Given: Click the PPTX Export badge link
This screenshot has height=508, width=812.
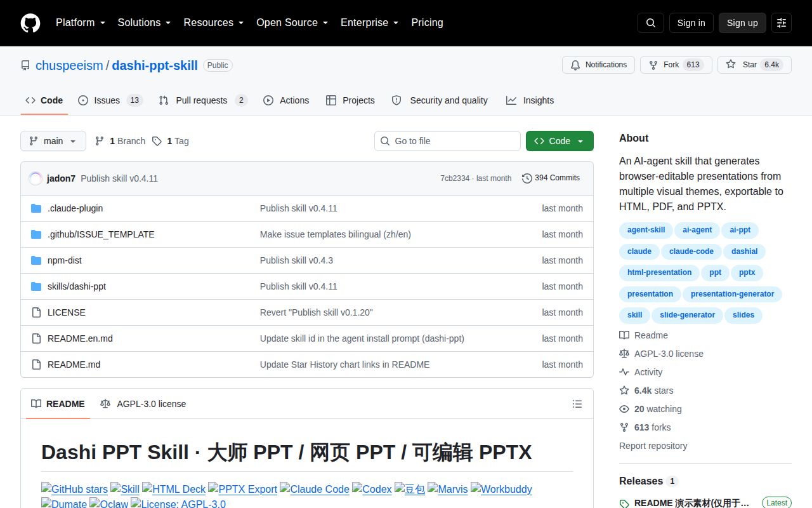Looking at the screenshot, I should (242, 489).
